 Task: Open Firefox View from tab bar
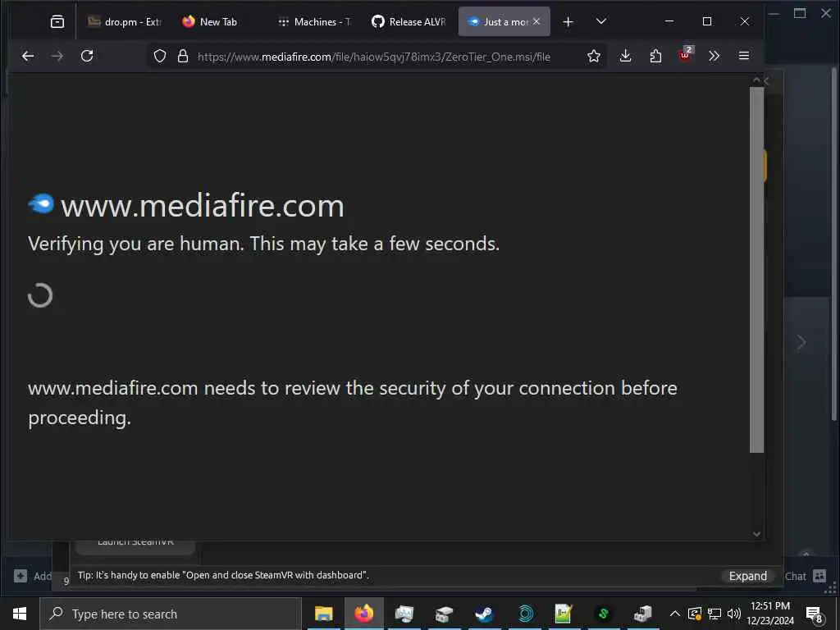point(57,21)
